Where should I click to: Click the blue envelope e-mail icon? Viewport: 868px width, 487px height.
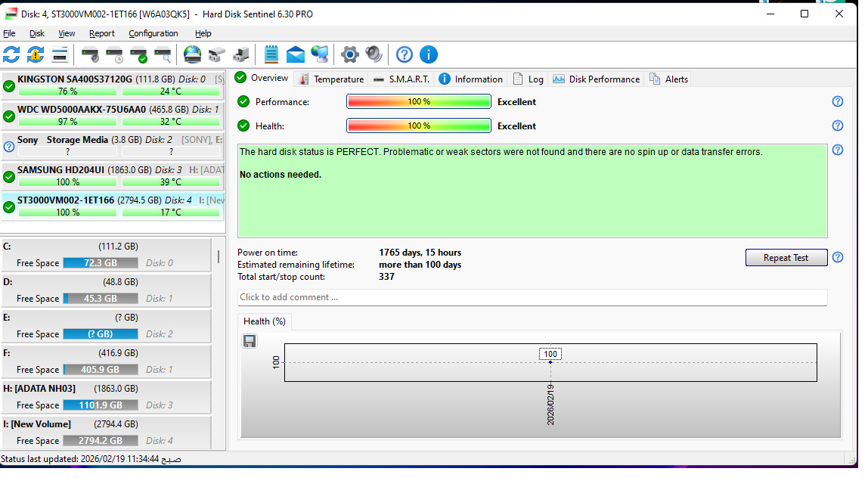tap(295, 54)
